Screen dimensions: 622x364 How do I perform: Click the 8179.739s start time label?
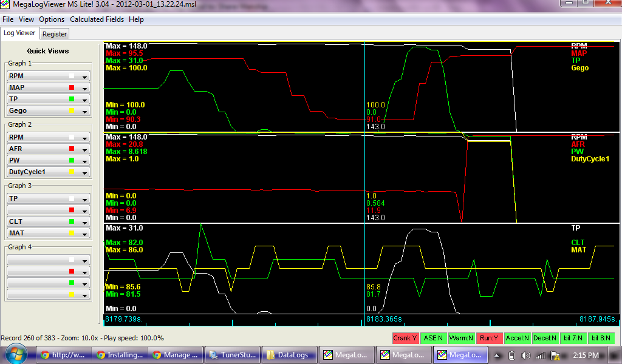[x=123, y=319]
